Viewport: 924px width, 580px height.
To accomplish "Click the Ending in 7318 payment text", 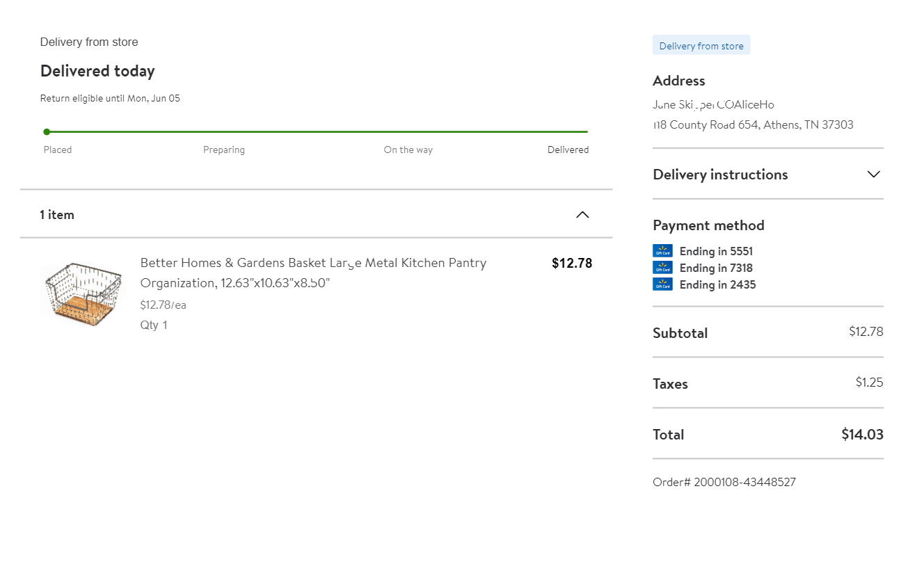I will pyautogui.click(x=716, y=268).
